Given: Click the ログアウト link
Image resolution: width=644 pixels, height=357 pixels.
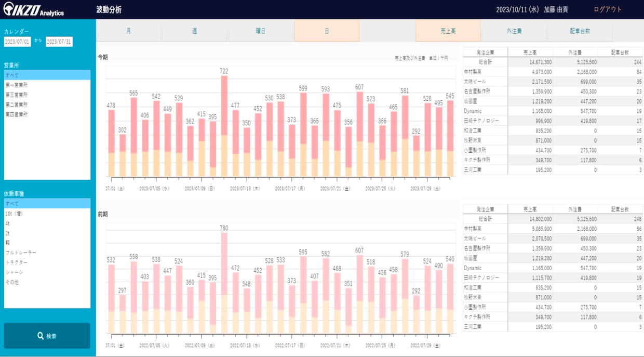Looking at the screenshot, I should click(x=607, y=9).
